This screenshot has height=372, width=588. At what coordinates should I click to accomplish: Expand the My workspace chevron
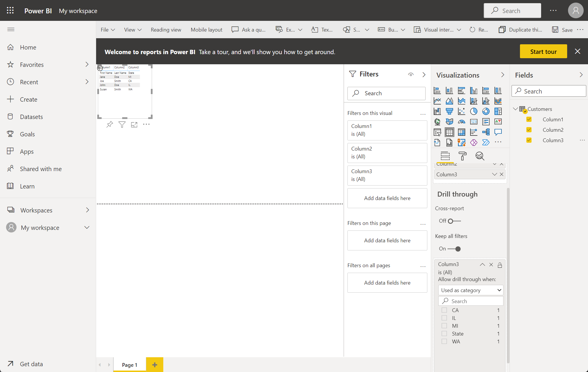87,228
